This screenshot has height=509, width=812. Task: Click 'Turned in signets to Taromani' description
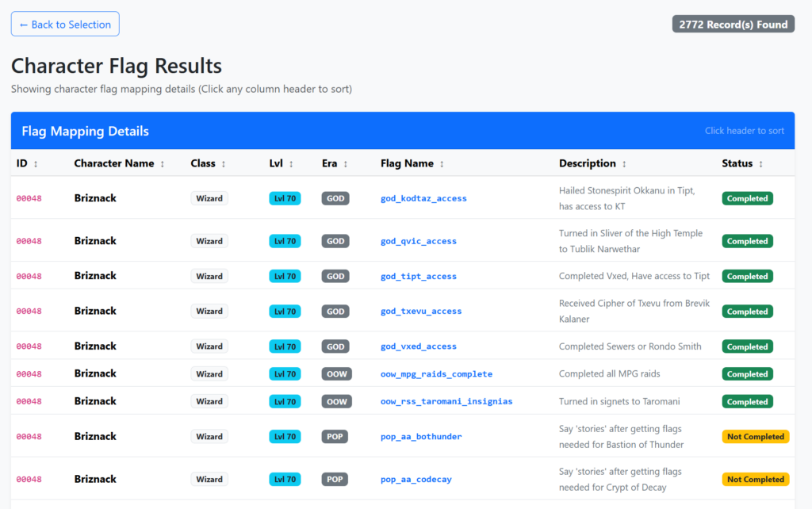pos(619,401)
